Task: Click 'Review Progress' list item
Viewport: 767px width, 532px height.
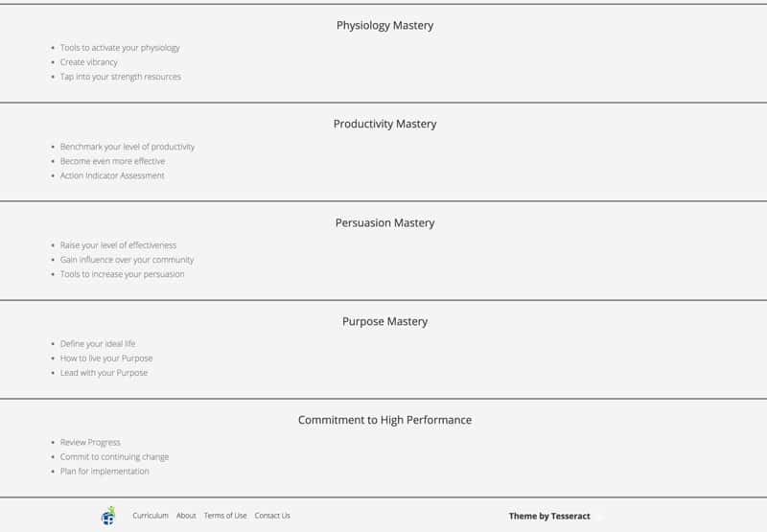Action: tap(90, 442)
